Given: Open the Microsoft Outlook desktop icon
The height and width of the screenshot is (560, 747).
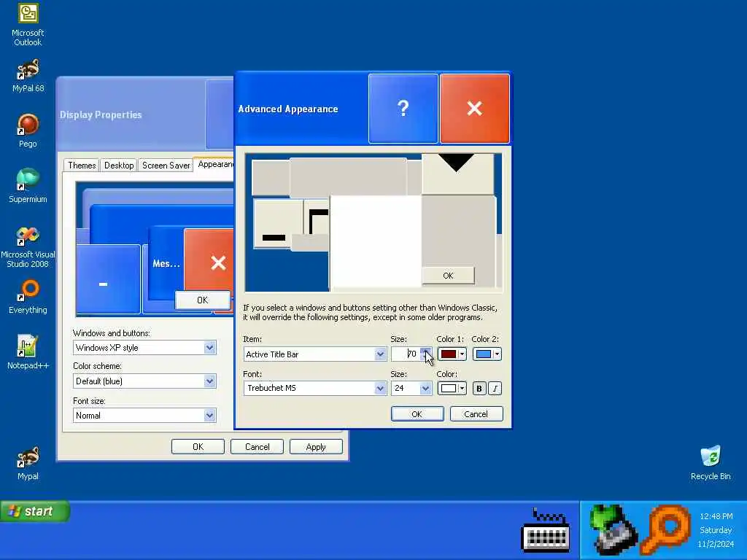Looking at the screenshot, I should pyautogui.click(x=28, y=25).
